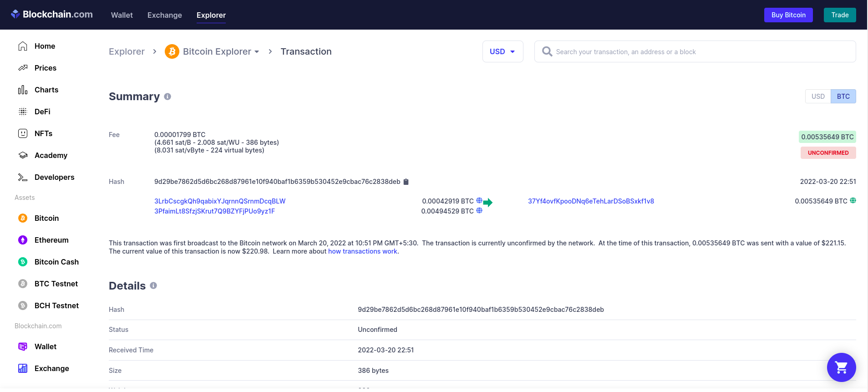Click the UNCONFIRMED status badge
Viewport: 868px width, 392px height.
[828, 153]
